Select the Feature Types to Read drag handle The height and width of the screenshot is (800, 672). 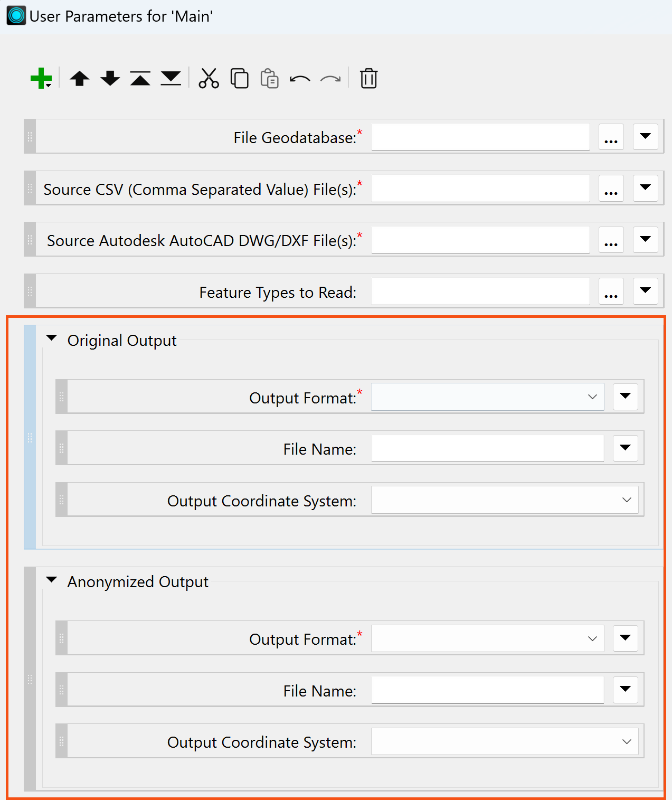coord(30,291)
